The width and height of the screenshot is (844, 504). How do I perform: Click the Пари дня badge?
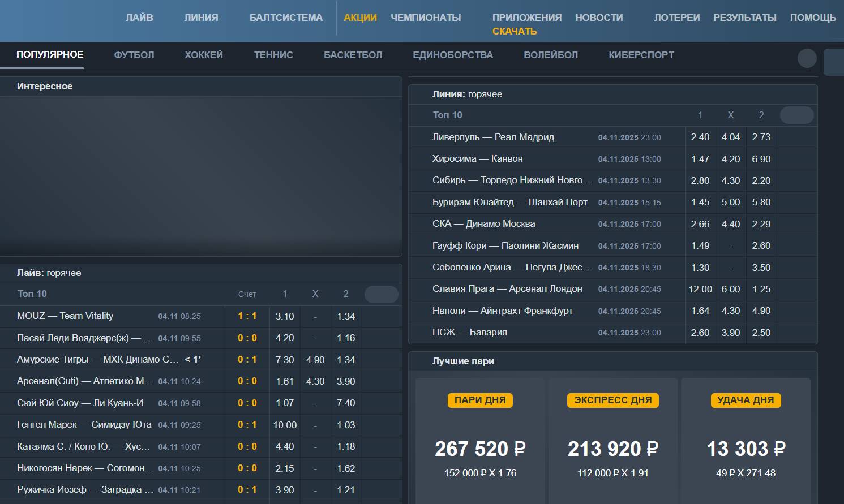(479, 400)
